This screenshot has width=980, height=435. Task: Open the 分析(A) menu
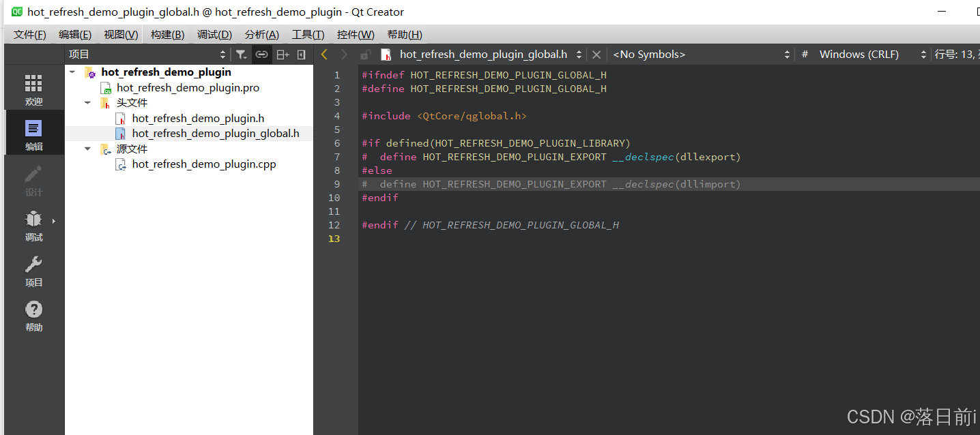[261, 35]
